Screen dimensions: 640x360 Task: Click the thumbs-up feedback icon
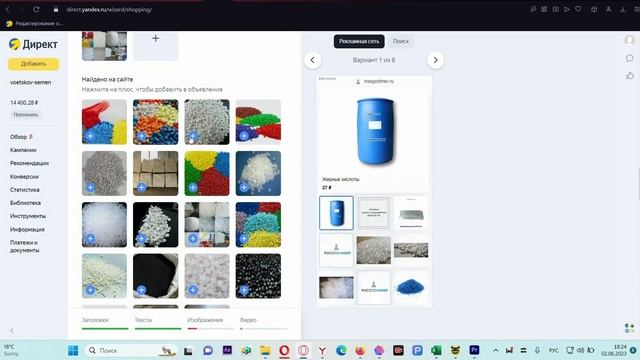pyautogui.click(x=629, y=76)
